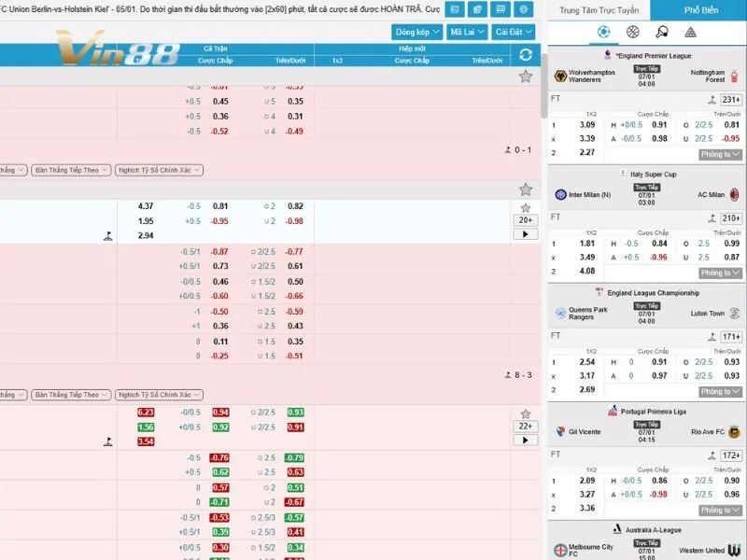Screen dimensions: 747x560
Task: Open Bàn Thắng Tiếp Theo dropdown below score 0 - 1
Action: coord(71,170)
